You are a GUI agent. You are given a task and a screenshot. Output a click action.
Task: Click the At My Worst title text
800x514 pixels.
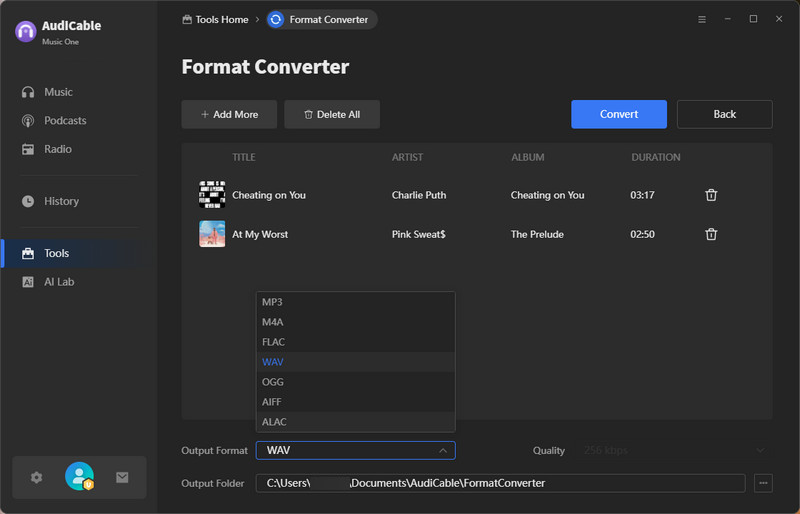(x=260, y=234)
